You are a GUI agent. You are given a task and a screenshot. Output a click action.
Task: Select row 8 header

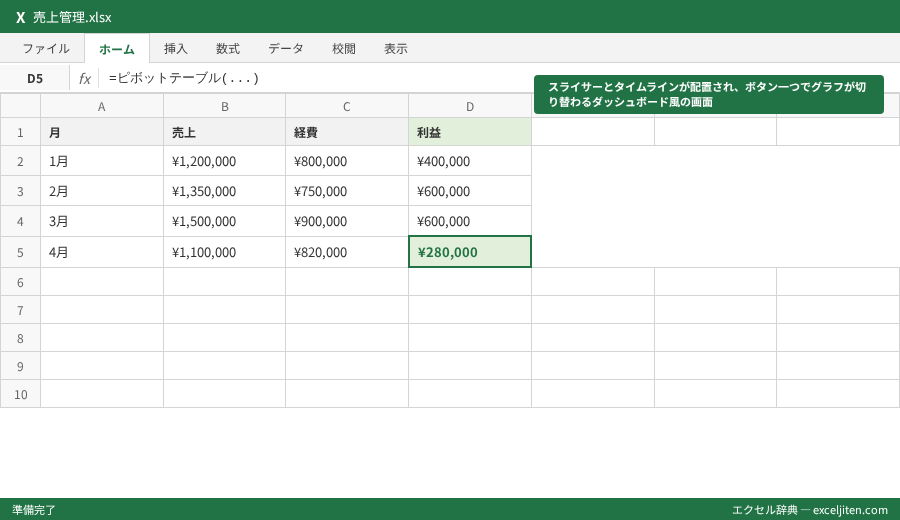[20, 338]
